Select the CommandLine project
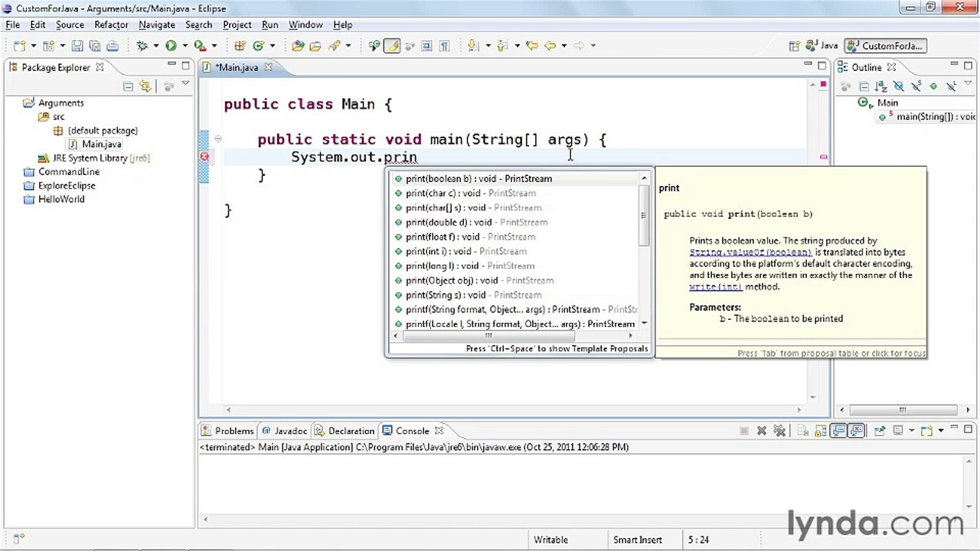980x551 pixels. pos(69,172)
